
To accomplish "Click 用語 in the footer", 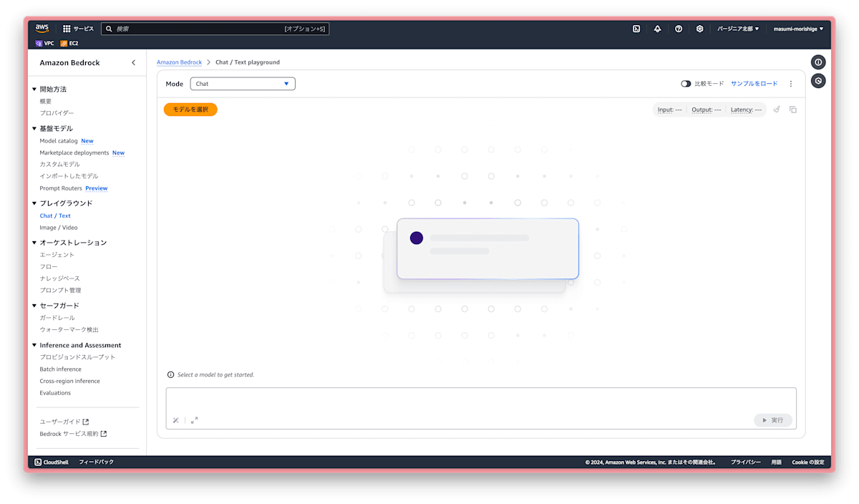I will [776, 462].
